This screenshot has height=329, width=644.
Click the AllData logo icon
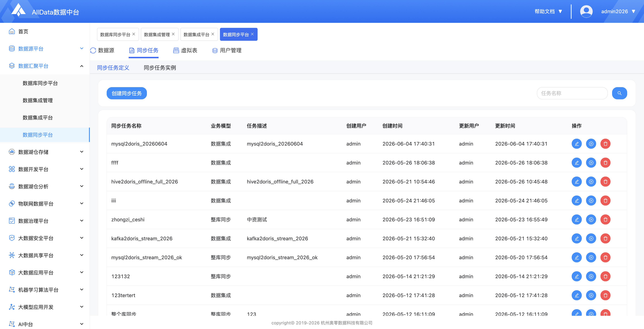click(18, 10)
